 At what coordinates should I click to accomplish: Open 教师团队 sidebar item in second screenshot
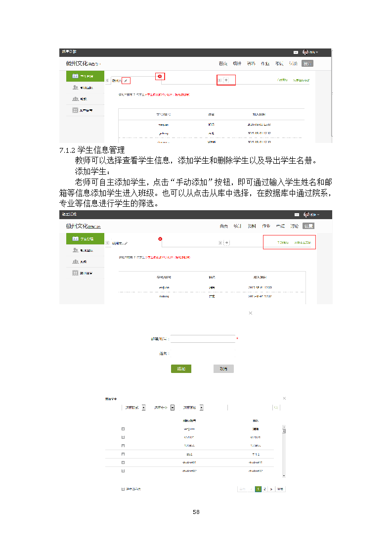coord(85,250)
